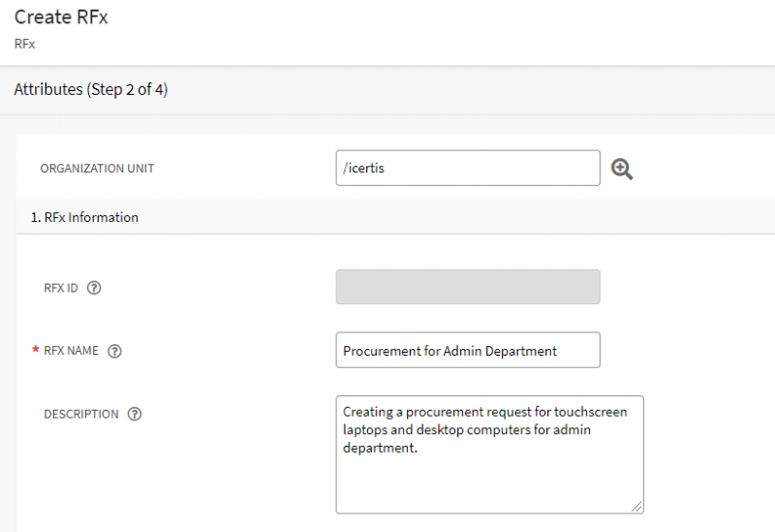The image size is (775, 532).
Task: Click the help icon beside RFX ID
Action: coord(94,288)
